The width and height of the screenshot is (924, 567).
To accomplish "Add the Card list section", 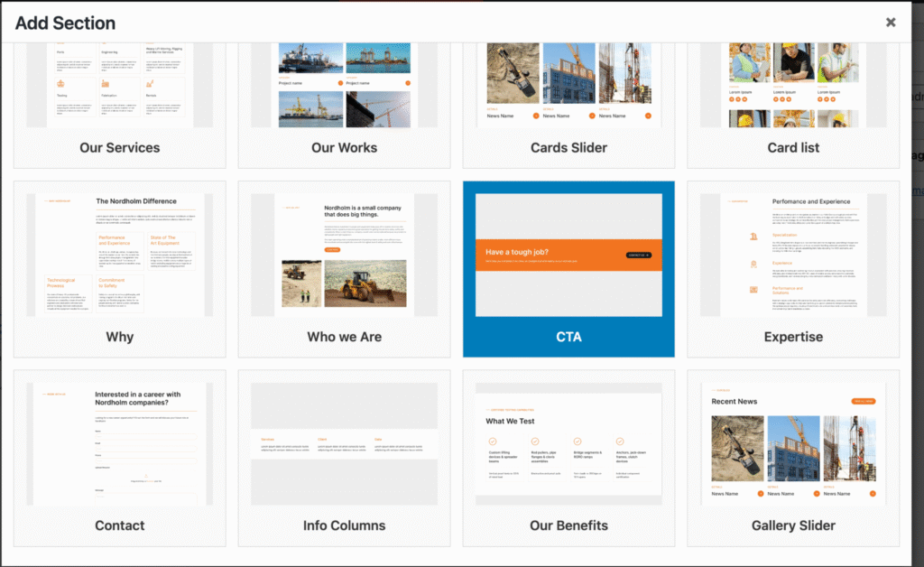I will 793,105.
